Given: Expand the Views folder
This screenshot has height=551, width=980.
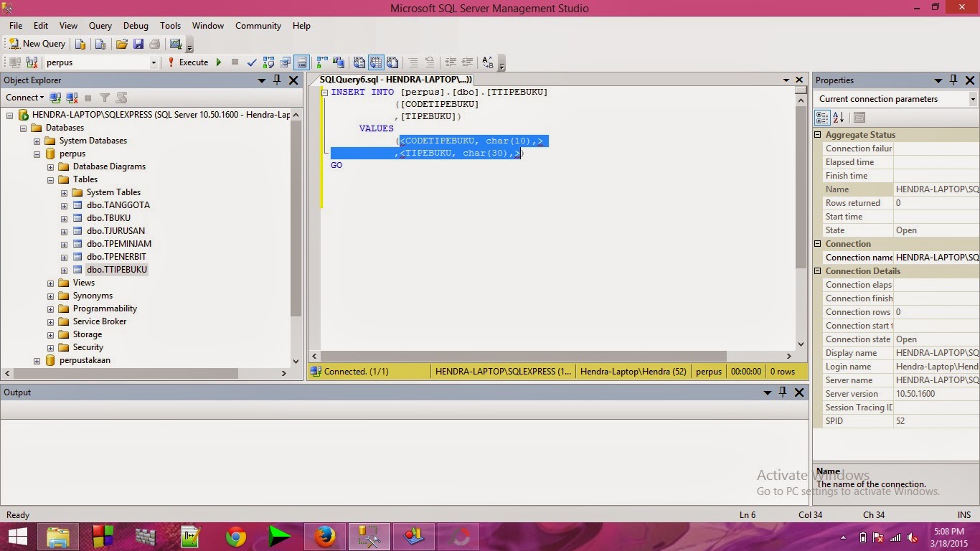Looking at the screenshot, I should tap(51, 283).
